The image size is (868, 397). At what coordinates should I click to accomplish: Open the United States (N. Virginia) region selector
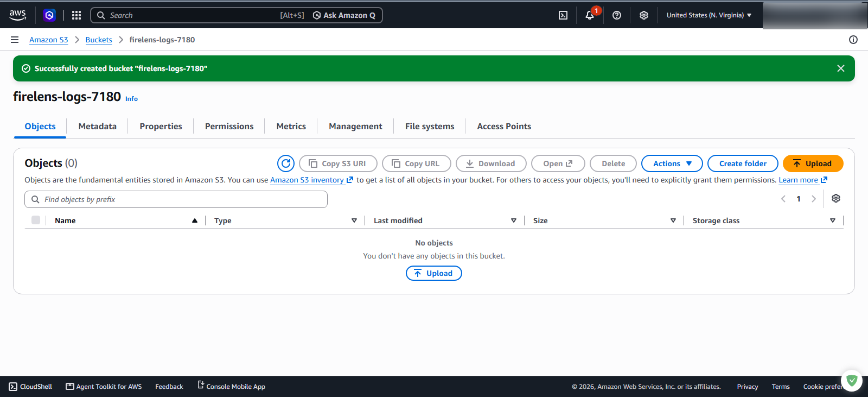click(709, 15)
